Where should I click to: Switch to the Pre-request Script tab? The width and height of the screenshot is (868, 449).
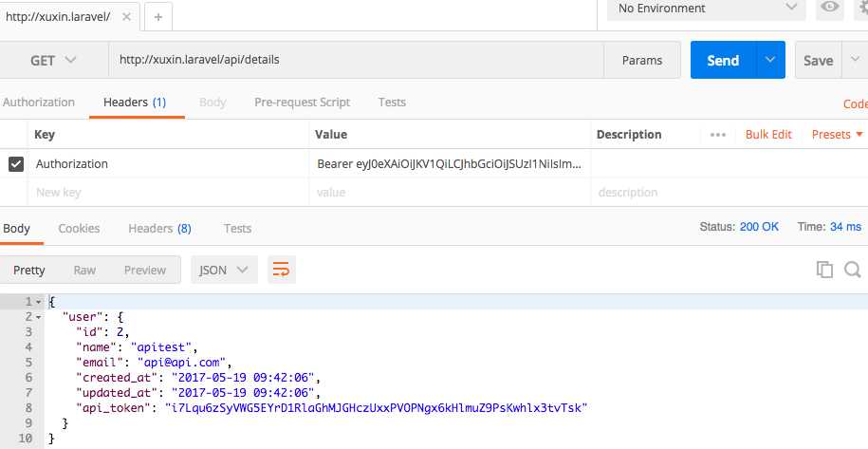[x=303, y=103]
